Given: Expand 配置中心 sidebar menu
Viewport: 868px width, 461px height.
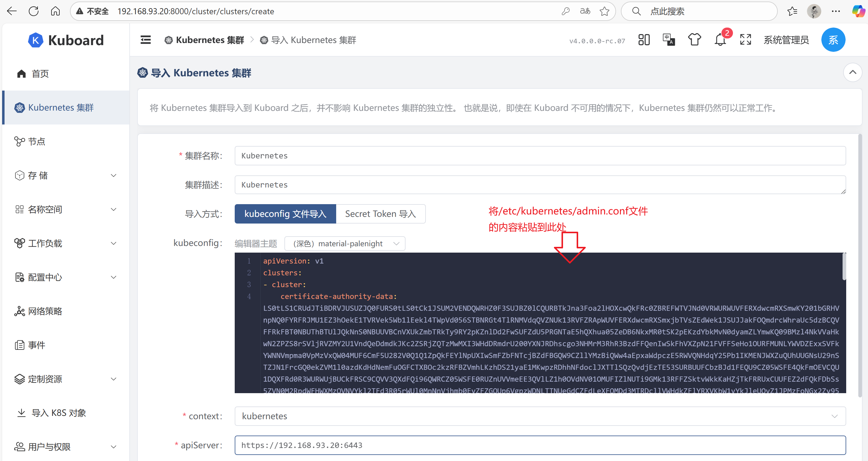Looking at the screenshot, I should pyautogui.click(x=66, y=277).
